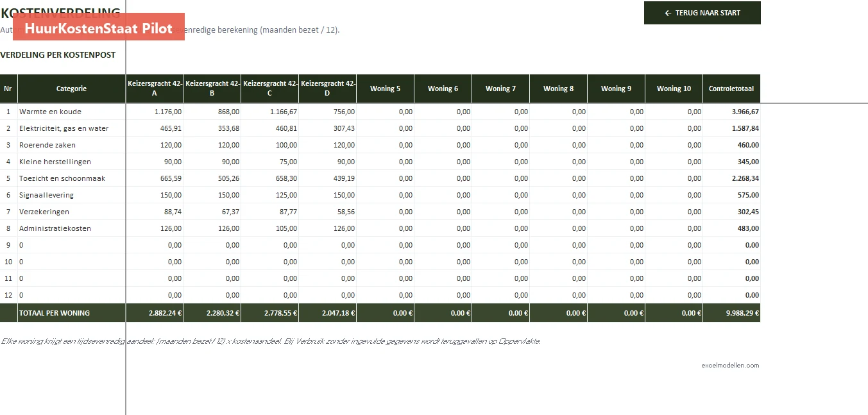Select the cell with value 439,19
The width and height of the screenshot is (868, 415).
(328, 178)
